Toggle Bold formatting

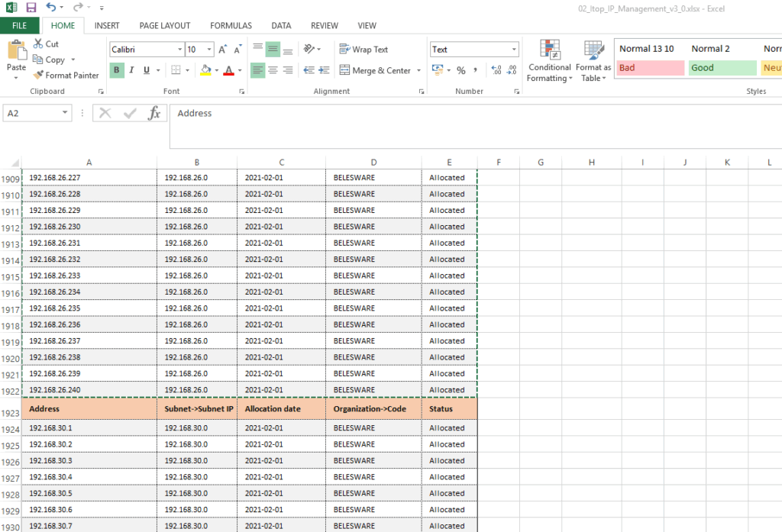pyautogui.click(x=117, y=70)
